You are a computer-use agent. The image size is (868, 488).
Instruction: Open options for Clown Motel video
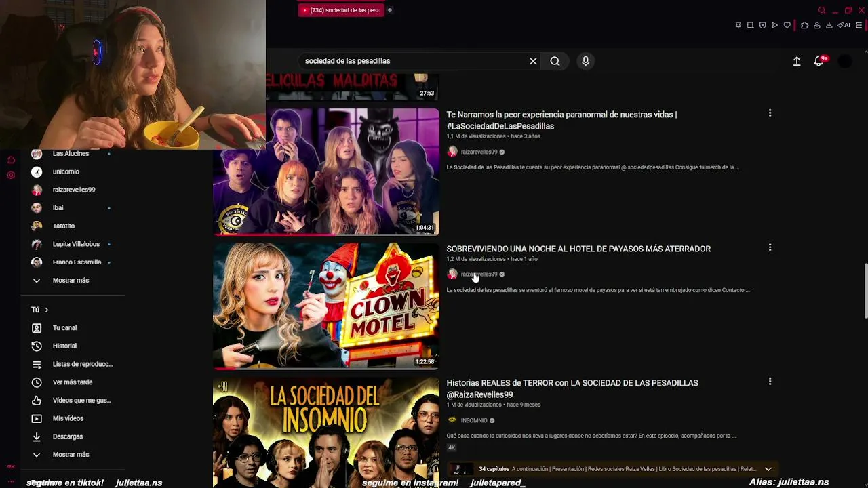[x=770, y=247]
